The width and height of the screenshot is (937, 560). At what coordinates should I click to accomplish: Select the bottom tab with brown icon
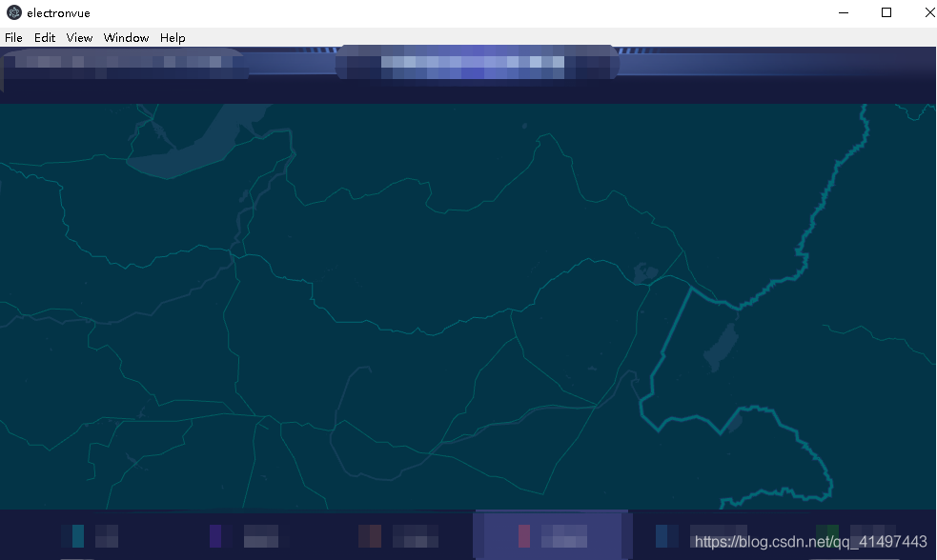(x=398, y=535)
